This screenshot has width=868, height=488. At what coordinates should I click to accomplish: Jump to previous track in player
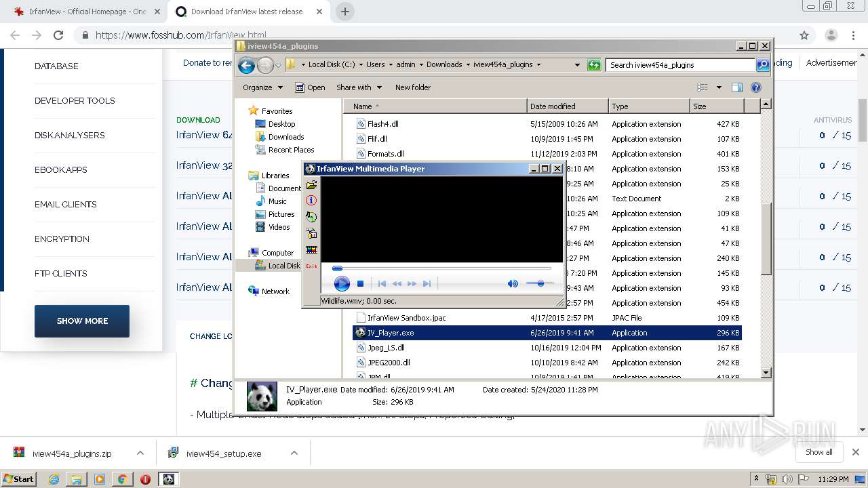tap(382, 283)
